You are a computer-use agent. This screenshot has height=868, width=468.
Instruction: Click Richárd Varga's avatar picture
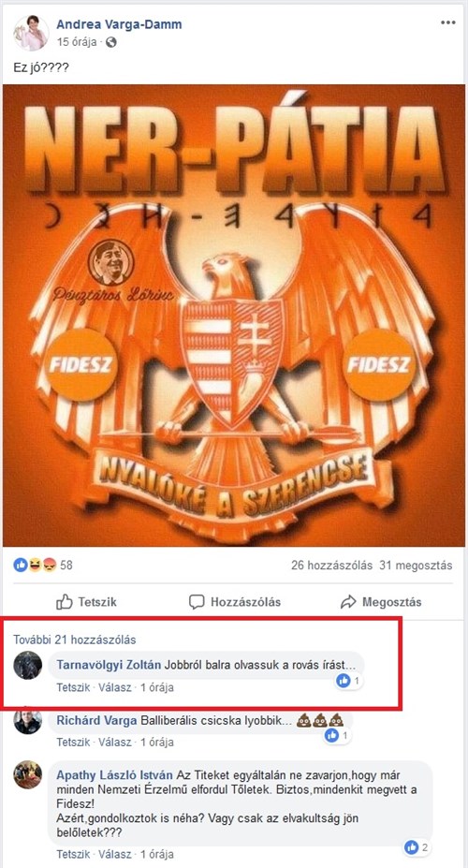(28, 720)
